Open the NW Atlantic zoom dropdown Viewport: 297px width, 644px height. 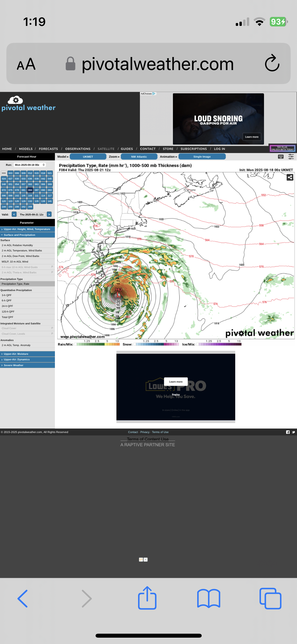139,157
